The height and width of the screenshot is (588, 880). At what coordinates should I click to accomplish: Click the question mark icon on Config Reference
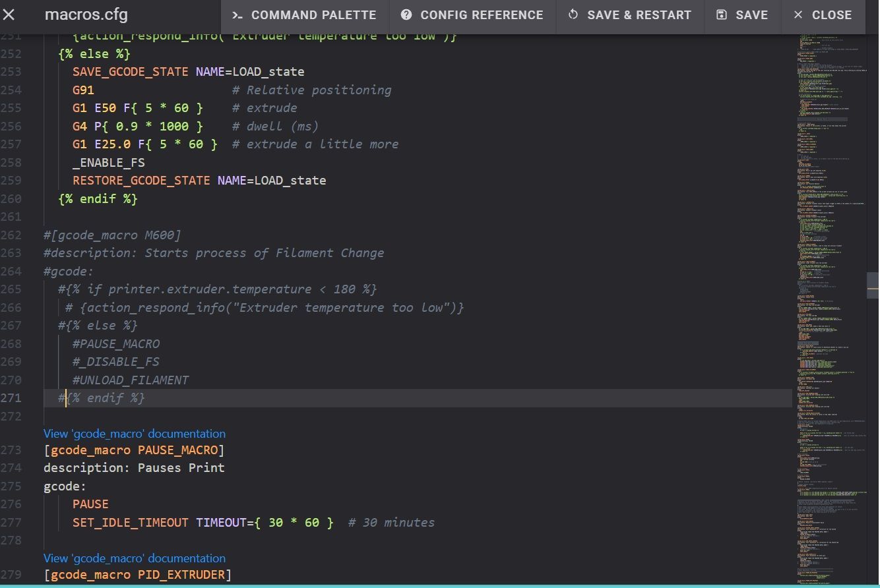coord(406,15)
